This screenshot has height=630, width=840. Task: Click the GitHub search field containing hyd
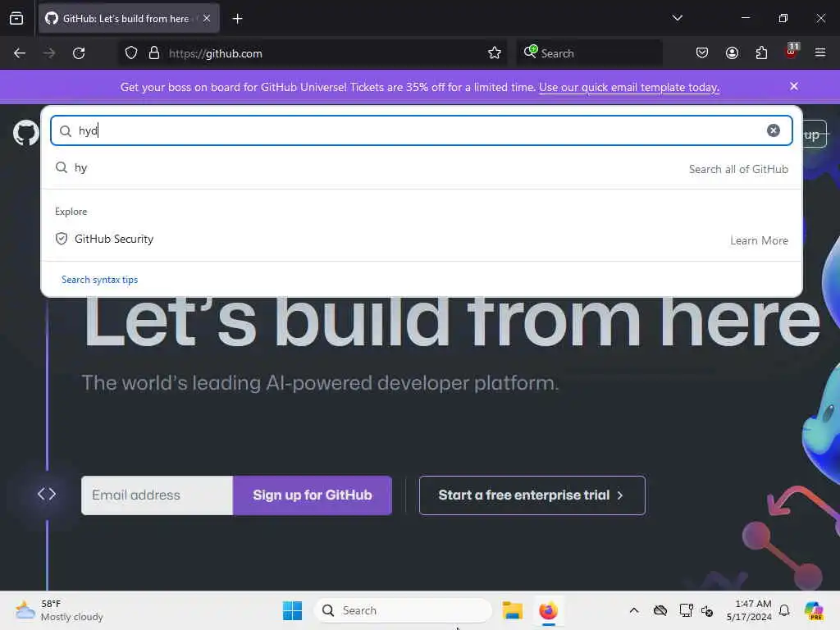(x=421, y=130)
